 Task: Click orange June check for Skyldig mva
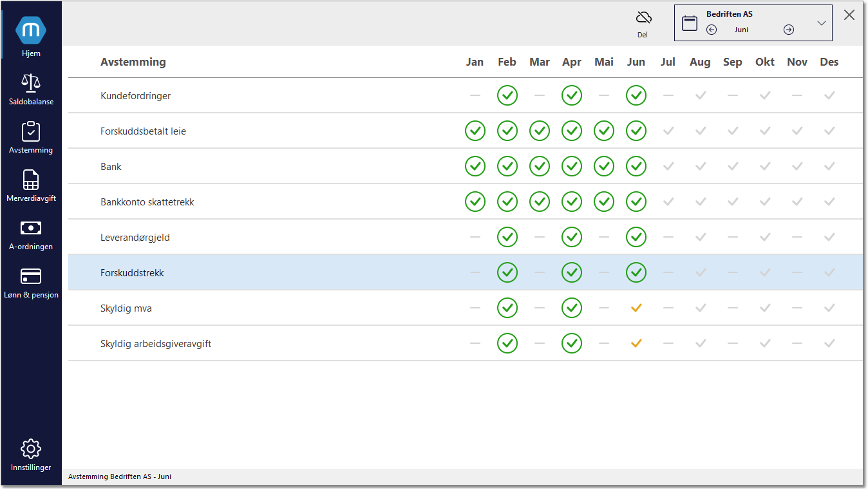(x=636, y=308)
